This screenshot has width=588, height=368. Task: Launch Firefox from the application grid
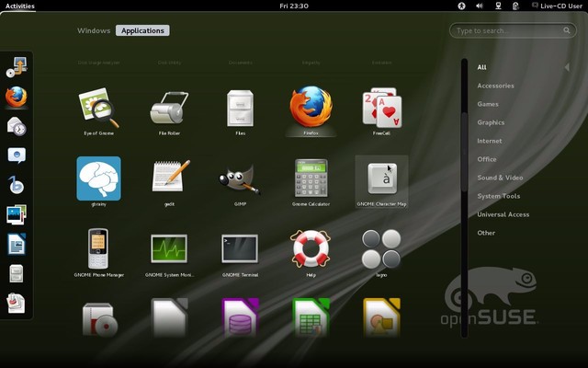point(311,110)
